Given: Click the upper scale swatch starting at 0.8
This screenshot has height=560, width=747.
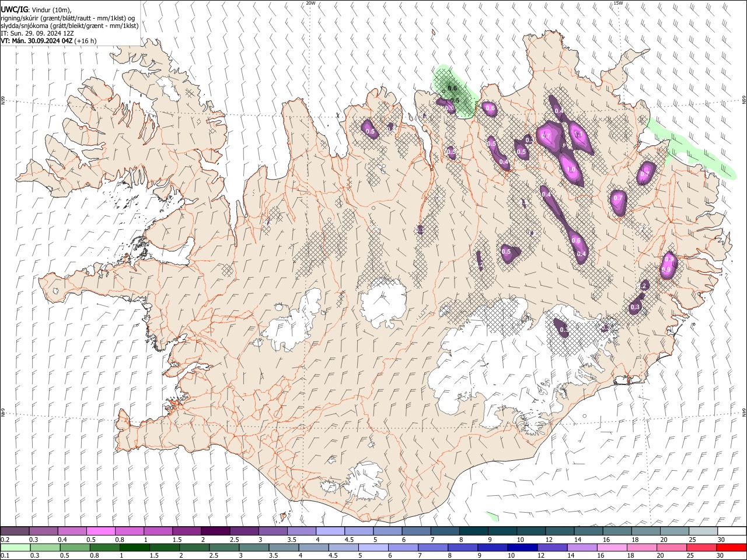Looking at the screenshot, I should (x=129, y=531).
